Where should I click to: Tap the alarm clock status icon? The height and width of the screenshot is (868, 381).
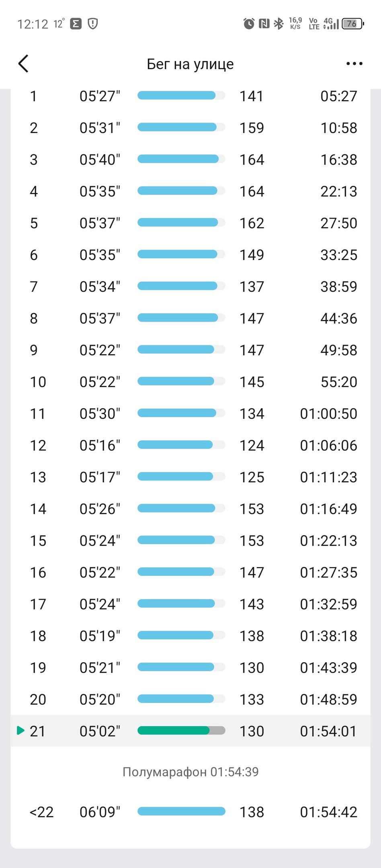(x=249, y=24)
